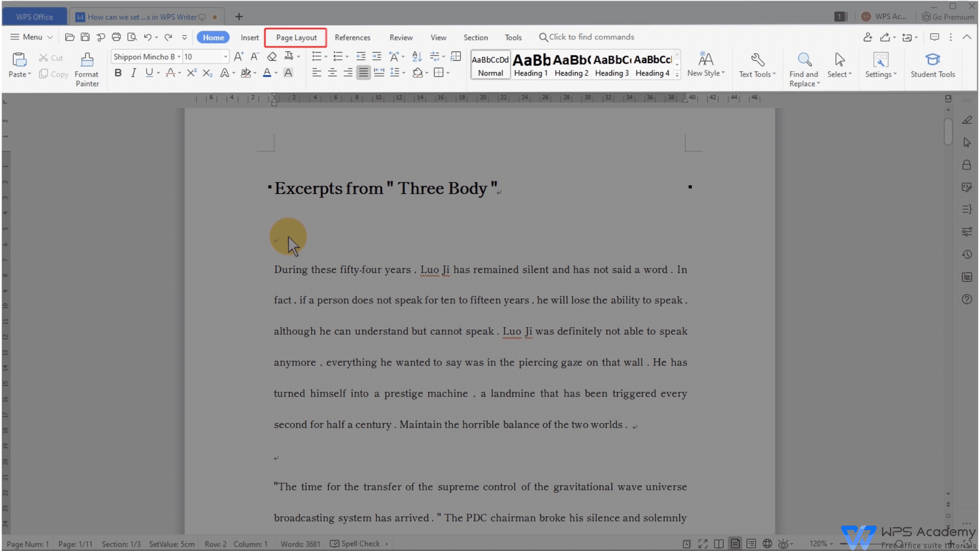Apply the Heading 3 style
The width and height of the screenshot is (980, 551).
pos(612,65)
